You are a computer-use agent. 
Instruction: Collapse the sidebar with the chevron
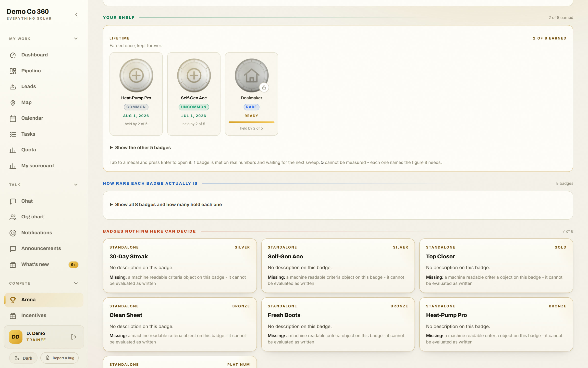tap(76, 14)
